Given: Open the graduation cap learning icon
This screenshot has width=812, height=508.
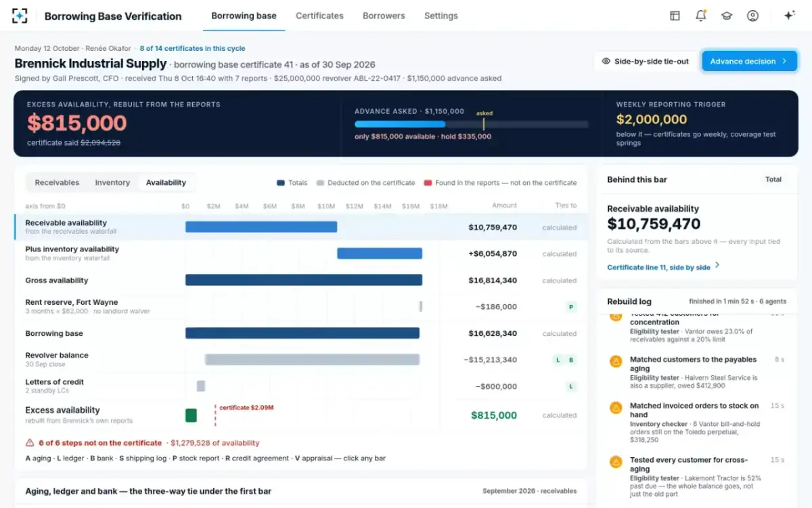Looking at the screenshot, I should click(727, 16).
